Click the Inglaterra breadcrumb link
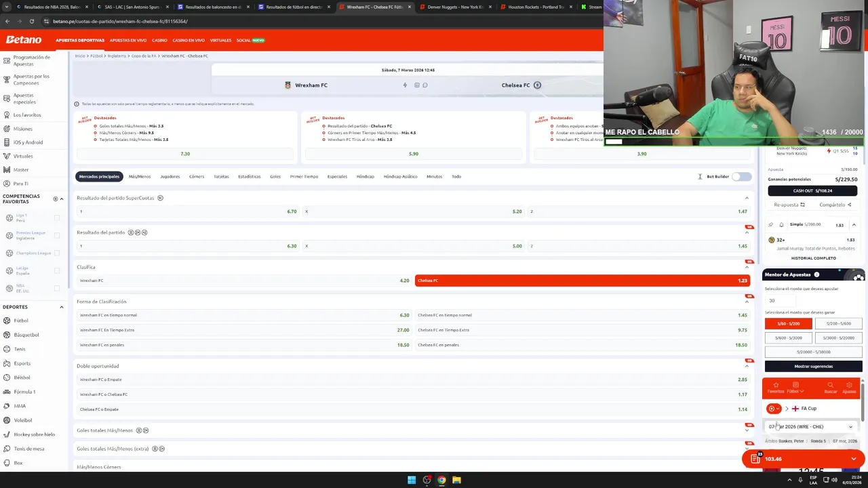Screen dimensions: 868x488 coord(117,56)
